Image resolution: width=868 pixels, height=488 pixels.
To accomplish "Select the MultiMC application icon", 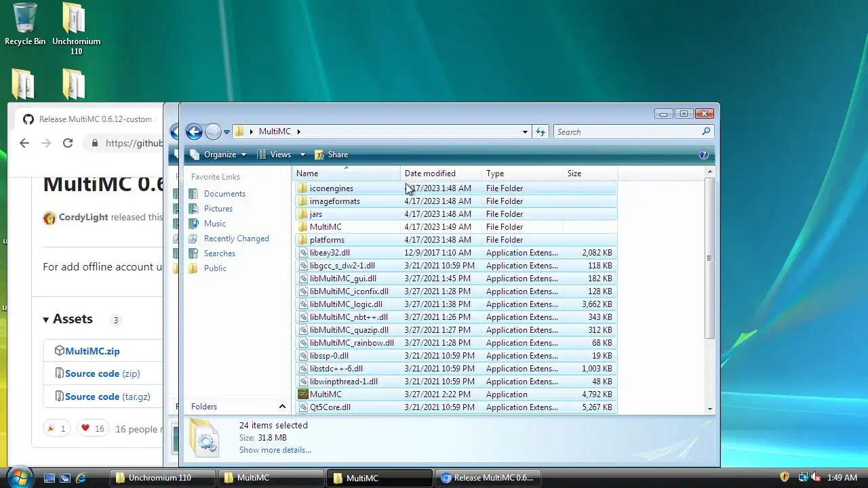I will click(303, 394).
